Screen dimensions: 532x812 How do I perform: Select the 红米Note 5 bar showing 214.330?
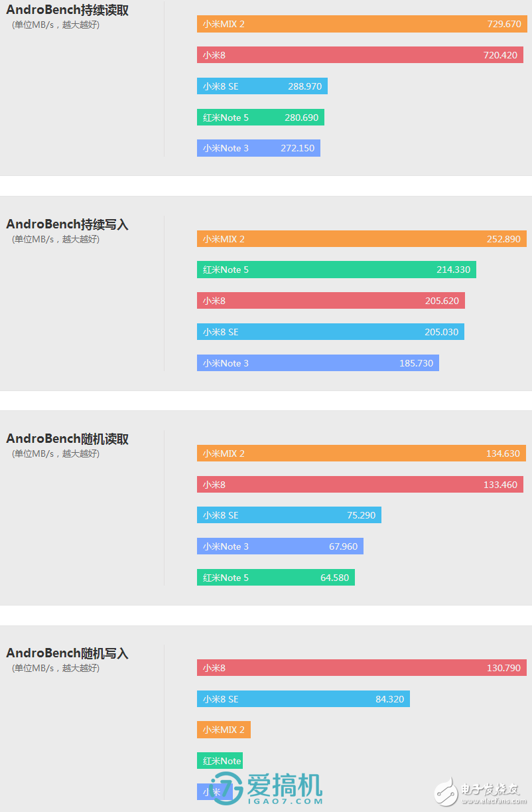[x=336, y=270]
